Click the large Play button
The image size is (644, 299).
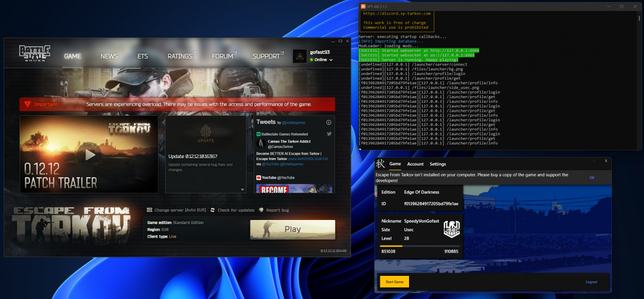292,230
